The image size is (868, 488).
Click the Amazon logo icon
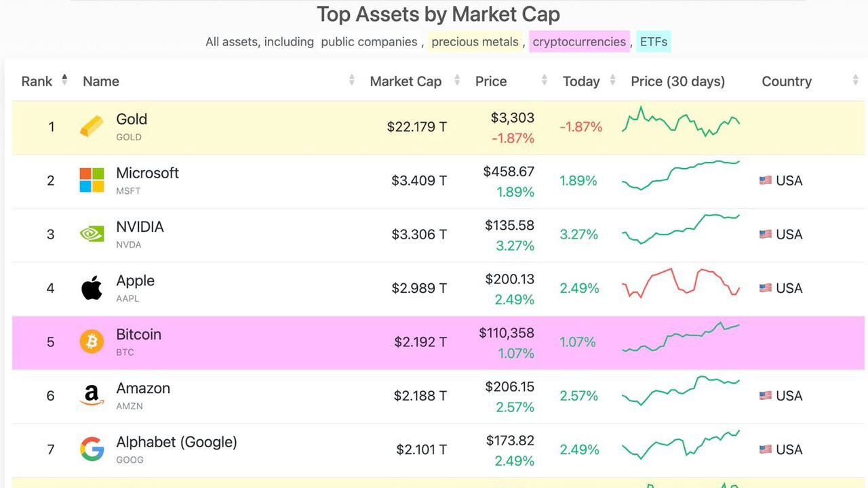click(92, 396)
